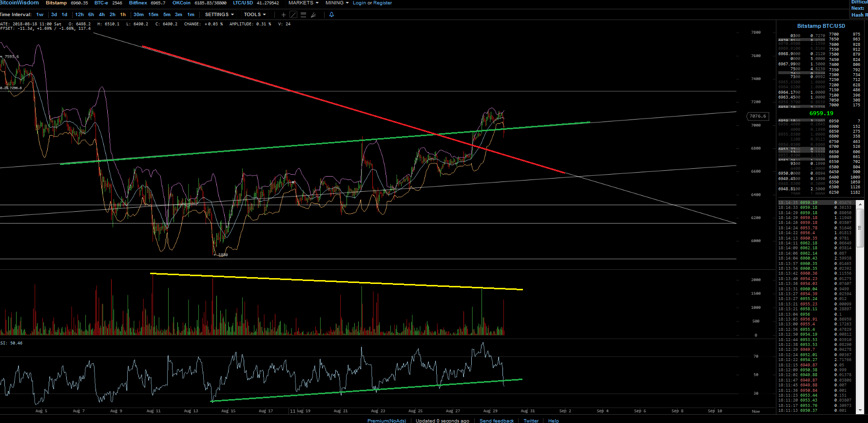Expand the MINING menu

click(337, 3)
